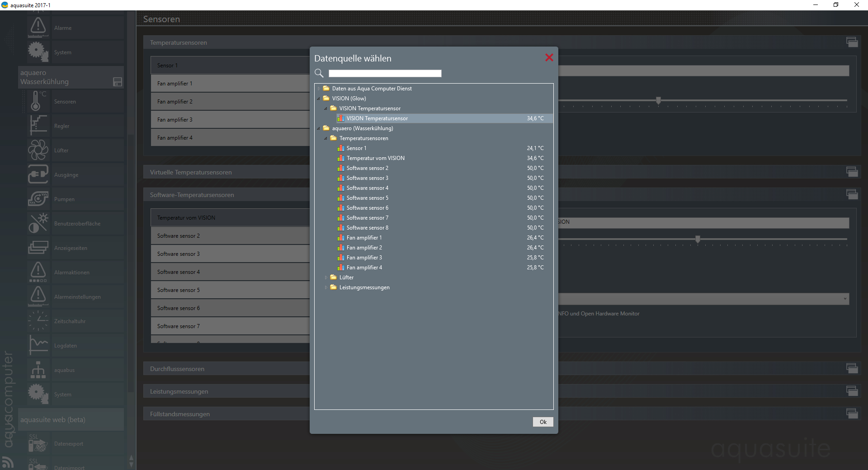Click window icon of Füllstandsmessungen section
868x470 pixels.
click(x=852, y=414)
